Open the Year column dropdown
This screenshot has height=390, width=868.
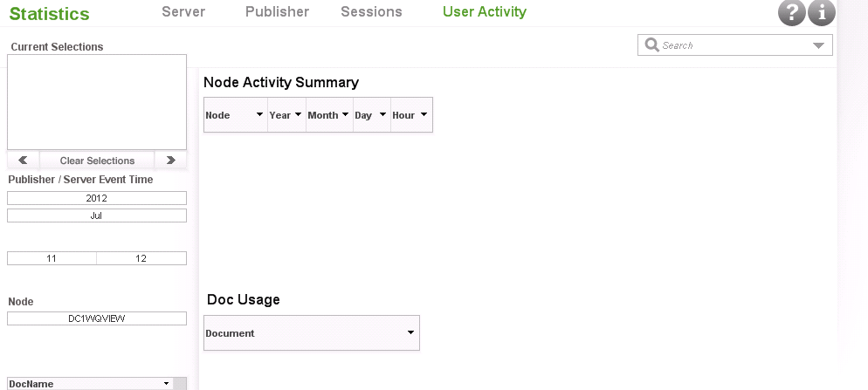[298, 115]
